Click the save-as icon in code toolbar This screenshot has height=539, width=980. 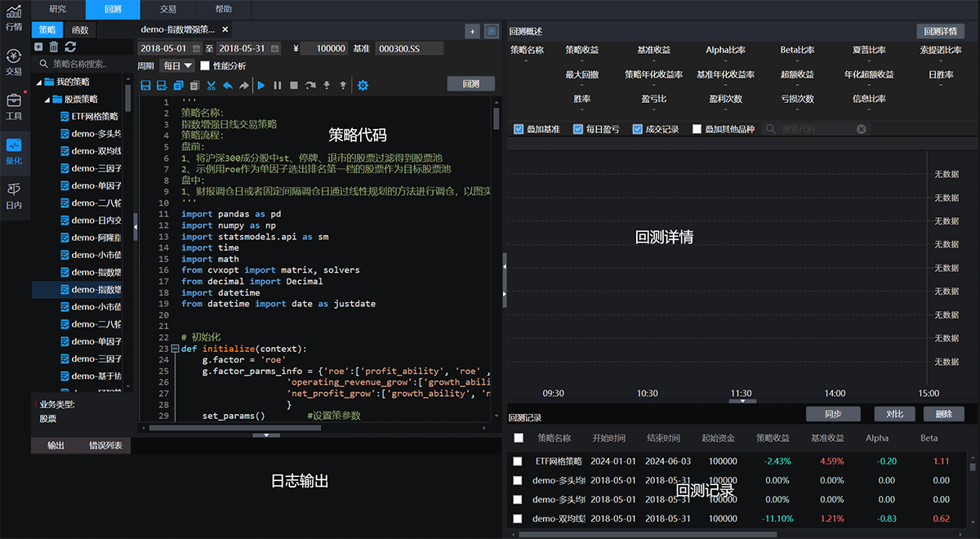[162, 85]
